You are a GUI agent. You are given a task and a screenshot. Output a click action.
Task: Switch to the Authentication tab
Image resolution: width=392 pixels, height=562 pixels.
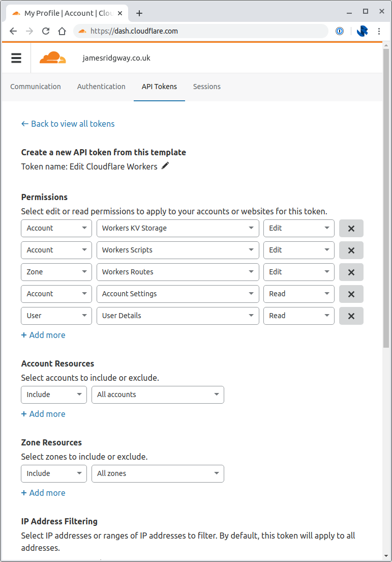point(101,87)
